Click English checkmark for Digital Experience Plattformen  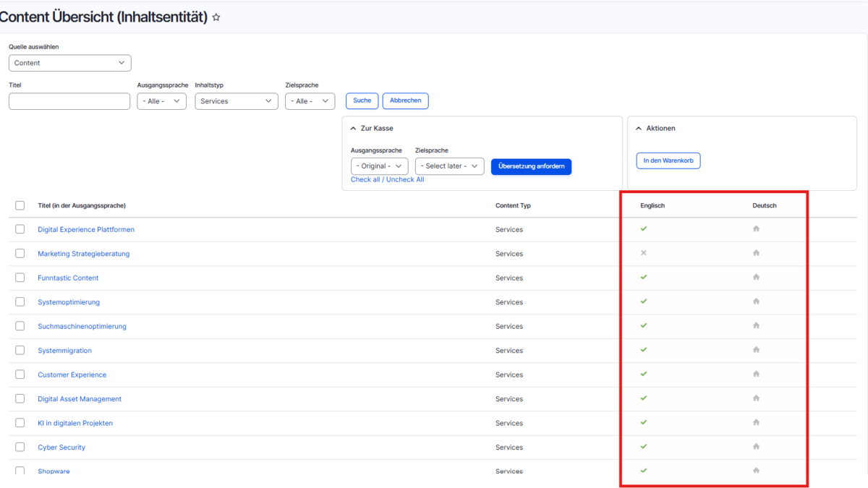click(x=644, y=229)
